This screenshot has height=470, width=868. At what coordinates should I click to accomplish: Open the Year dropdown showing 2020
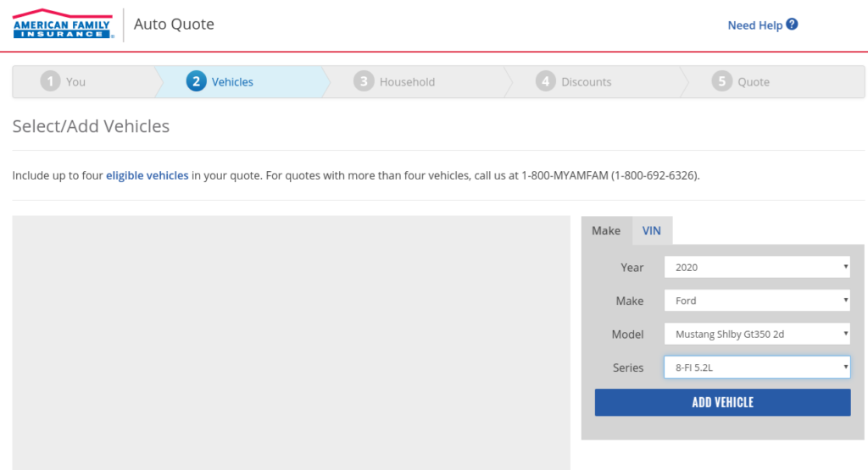click(x=757, y=268)
